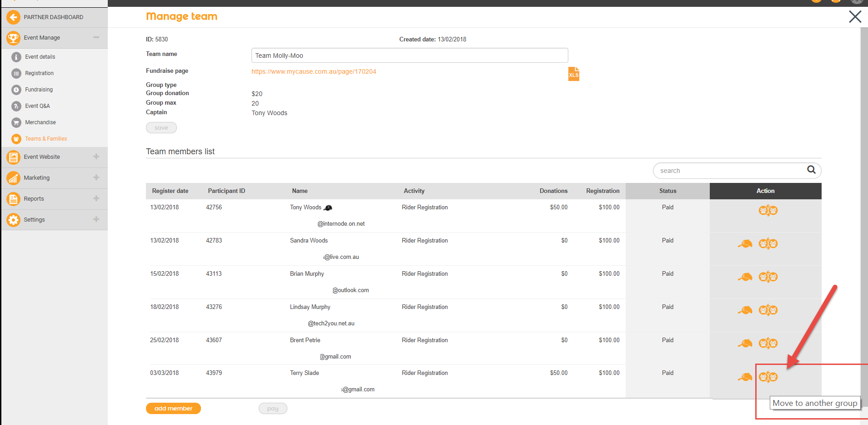The image size is (868, 425).
Task: Open the mycause fundraise page link
Action: (x=314, y=71)
